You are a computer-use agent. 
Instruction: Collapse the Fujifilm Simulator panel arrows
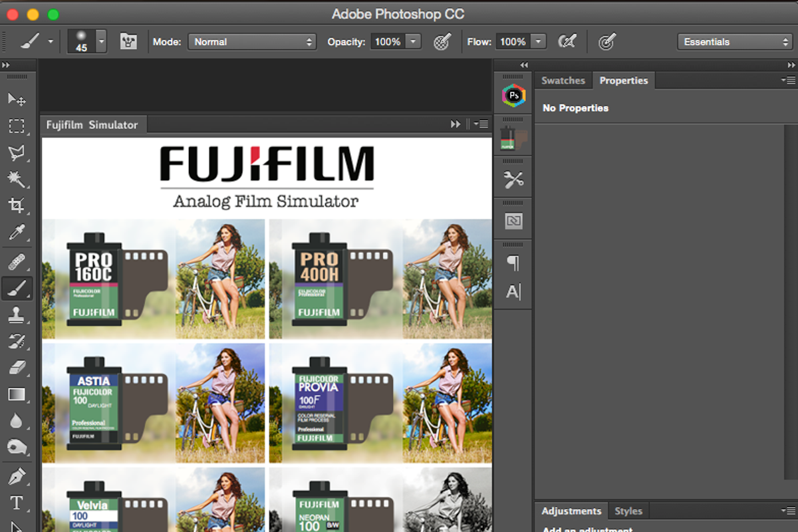pyautogui.click(x=456, y=124)
